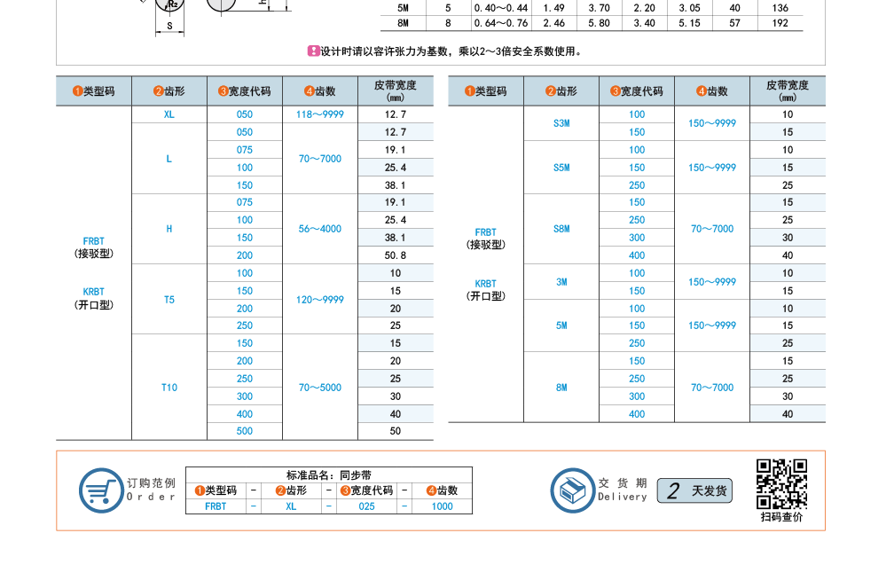Click the 标准品名 同步带 title bar

(329, 475)
